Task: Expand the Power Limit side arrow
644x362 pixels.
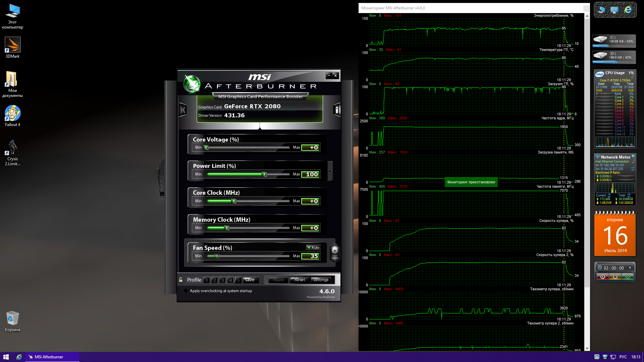Action: pos(330,171)
